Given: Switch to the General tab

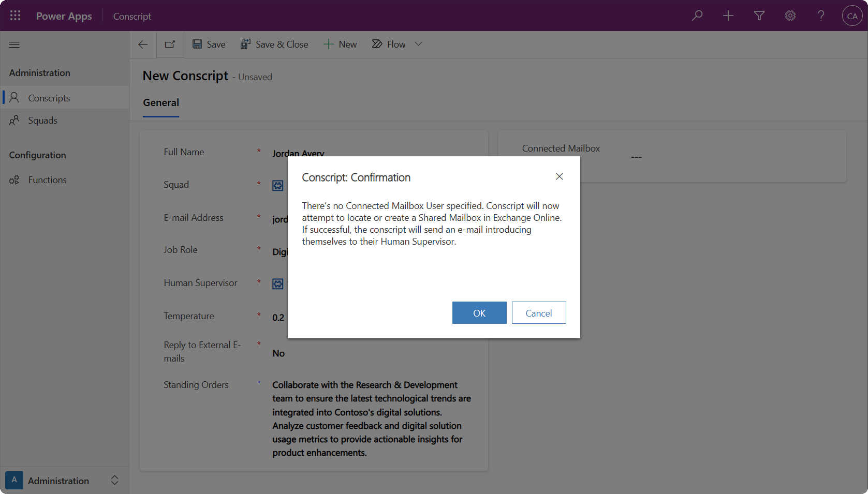Looking at the screenshot, I should [x=161, y=102].
